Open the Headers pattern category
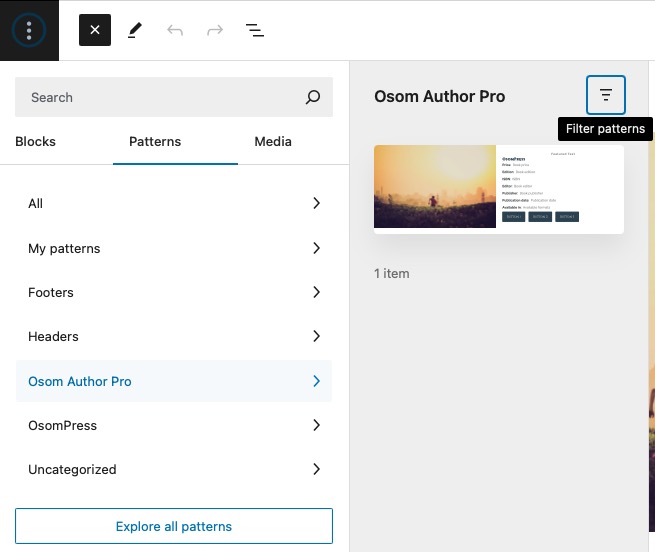 174,336
